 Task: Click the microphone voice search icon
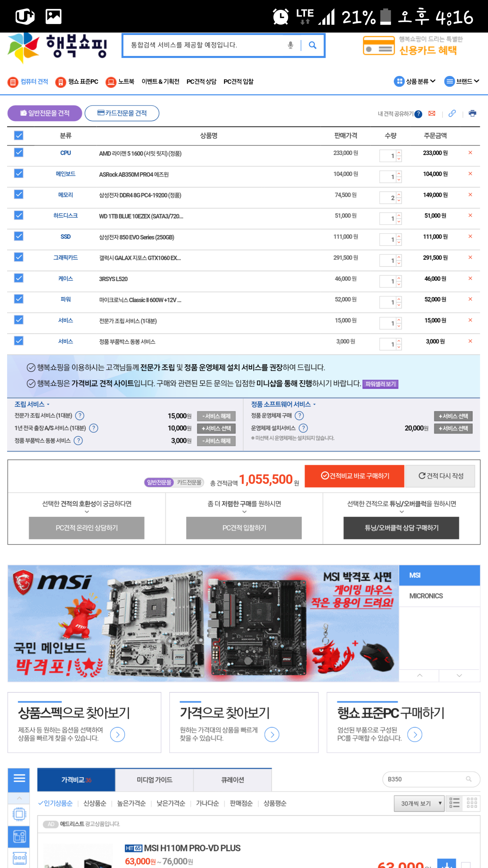point(290,45)
